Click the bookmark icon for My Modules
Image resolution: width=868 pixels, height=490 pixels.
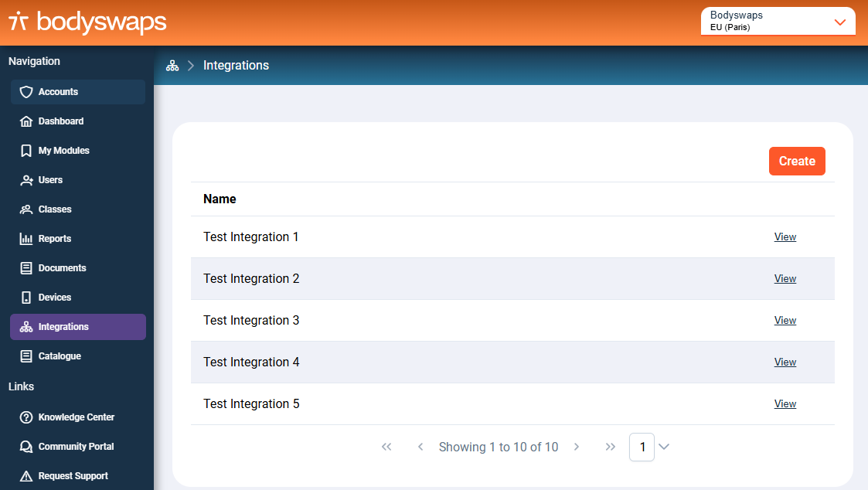coord(26,151)
